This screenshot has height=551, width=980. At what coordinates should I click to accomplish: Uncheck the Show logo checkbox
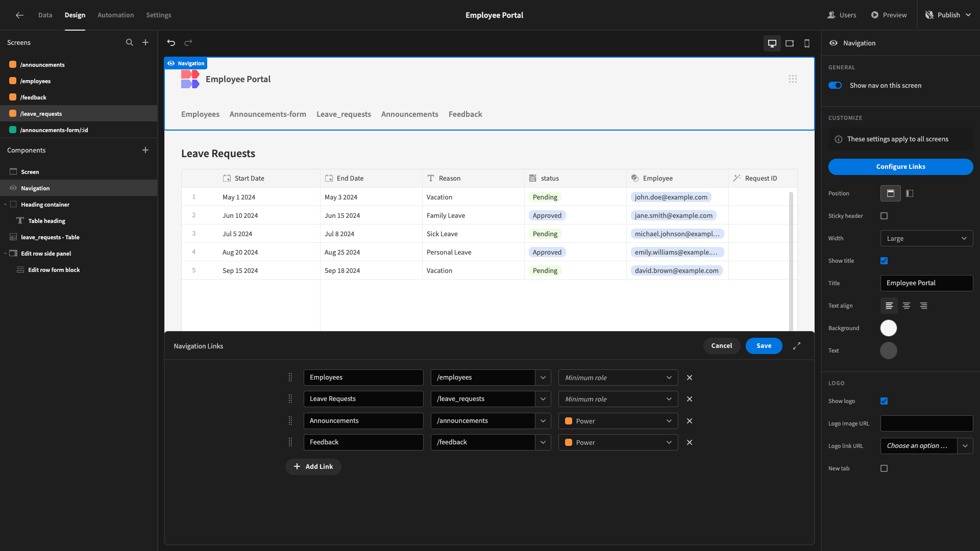(884, 401)
